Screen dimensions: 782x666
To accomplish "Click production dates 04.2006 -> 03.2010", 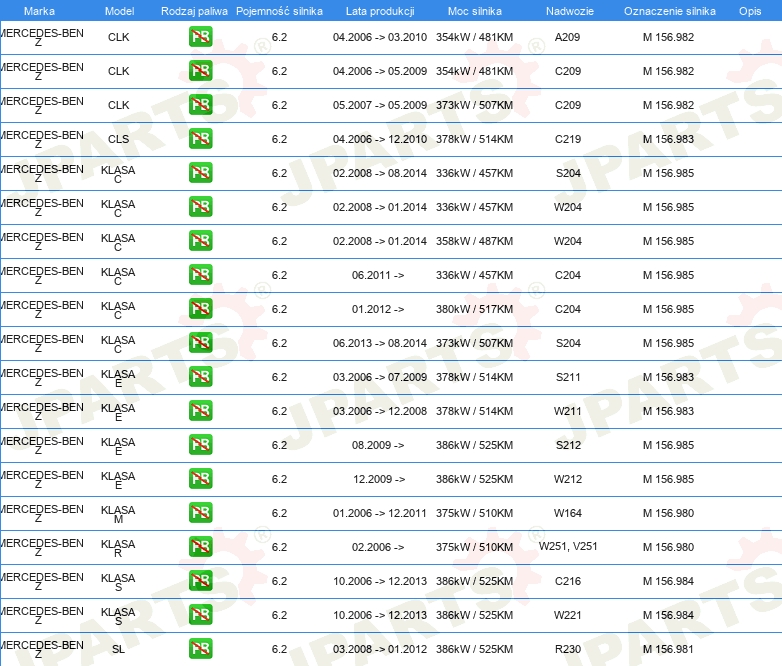I will pyautogui.click(x=380, y=37).
